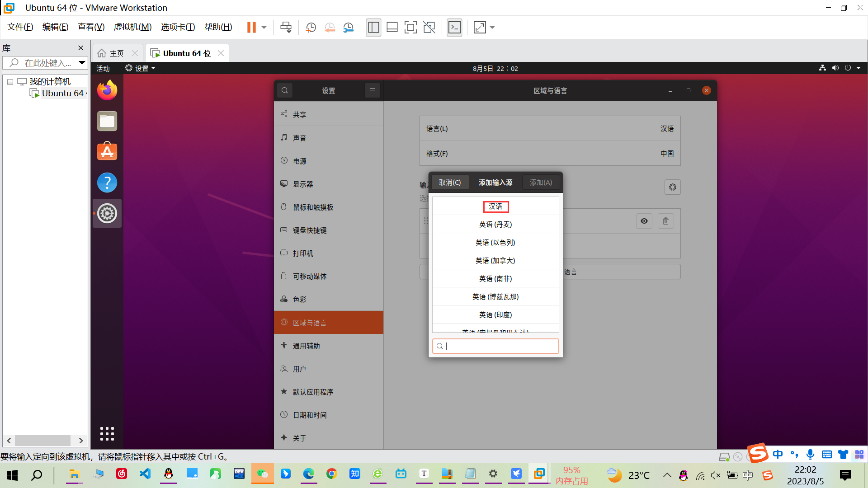
Task: Open the snapshot manager
Action: (x=349, y=28)
